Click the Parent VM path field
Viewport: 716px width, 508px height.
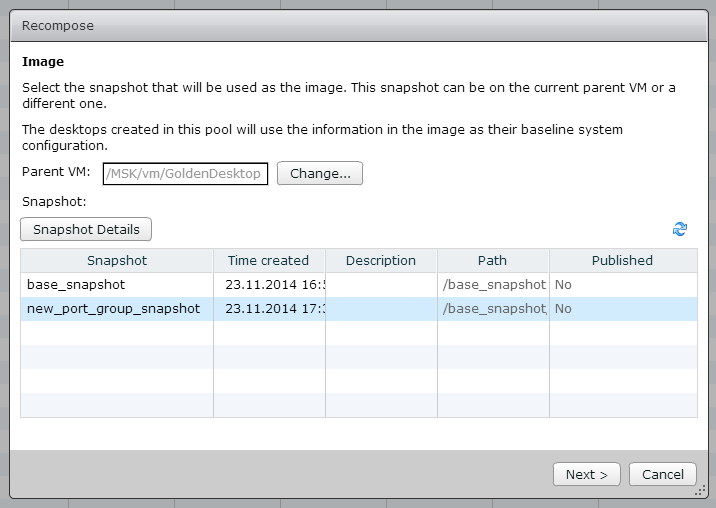(185, 174)
